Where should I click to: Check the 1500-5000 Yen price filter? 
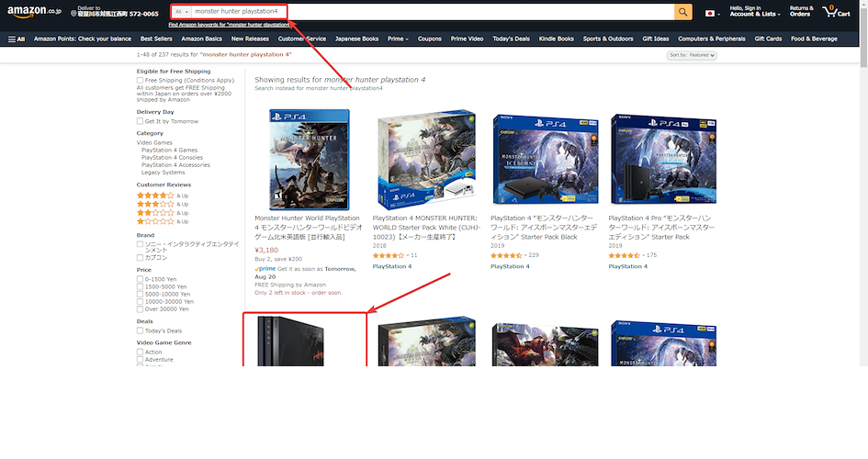(x=140, y=287)
